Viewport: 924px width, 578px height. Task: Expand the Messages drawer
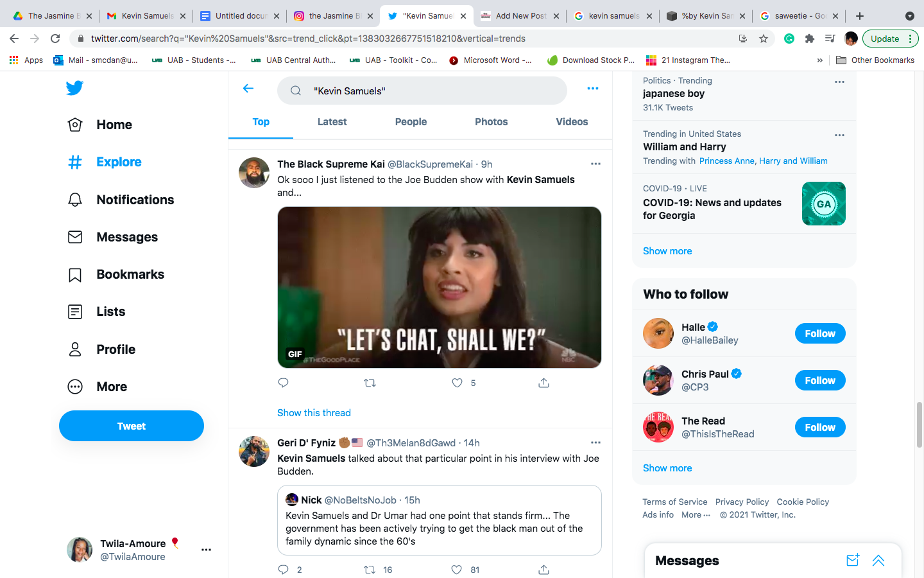(878, 560)
